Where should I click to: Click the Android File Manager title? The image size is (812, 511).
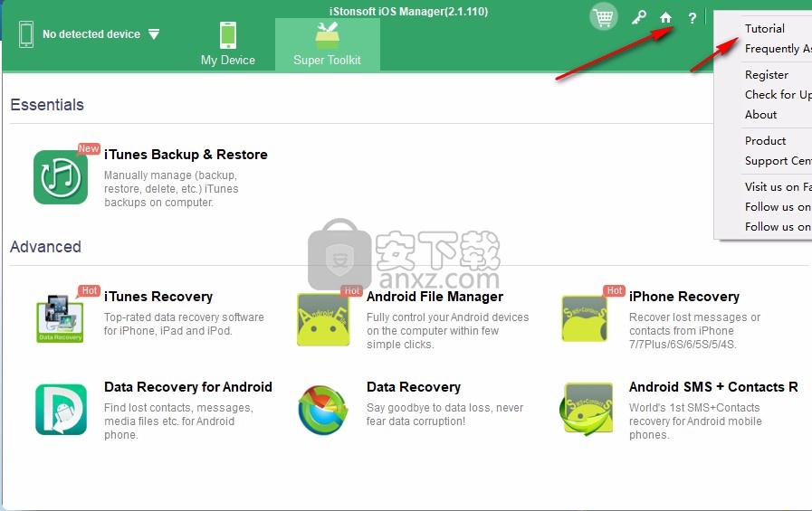coord(435,297)
